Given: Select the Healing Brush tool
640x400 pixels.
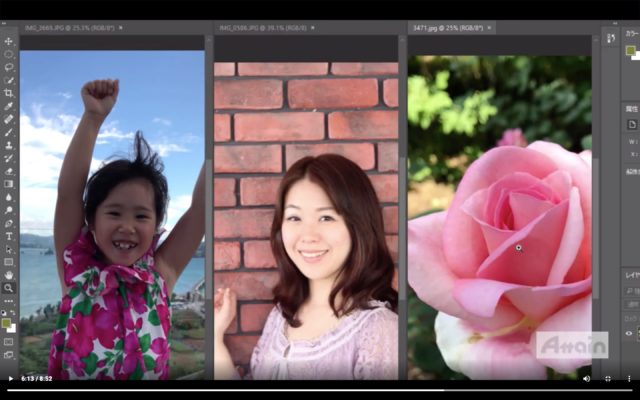Looking at the screenshot, I should (9, 119).
